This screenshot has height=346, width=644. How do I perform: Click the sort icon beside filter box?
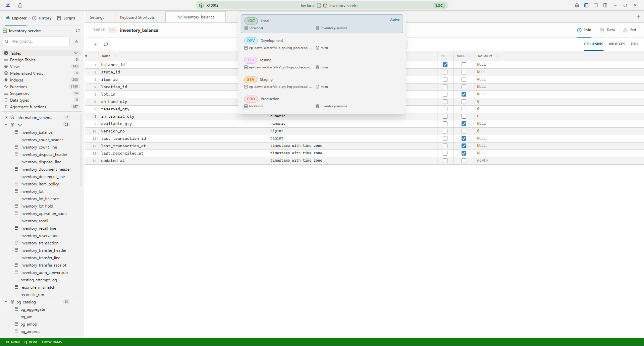76,41
